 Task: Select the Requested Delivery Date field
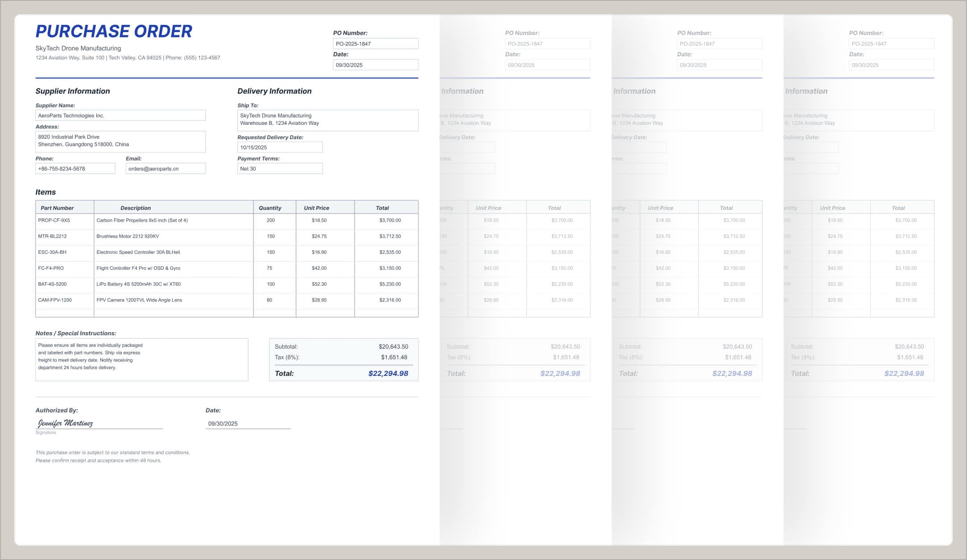pos(280,147)
